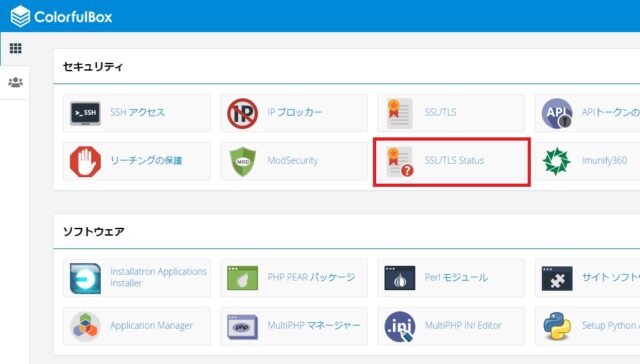
Task: Open the PHP PEAR パッケージ link
Action: click(x=311, y=277)
